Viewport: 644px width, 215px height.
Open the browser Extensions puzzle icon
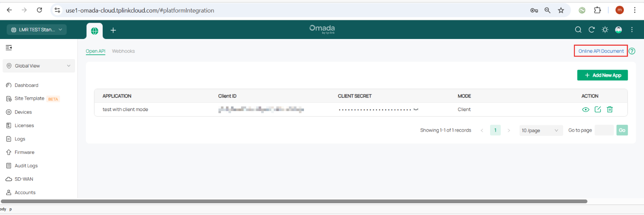point(597,10)
